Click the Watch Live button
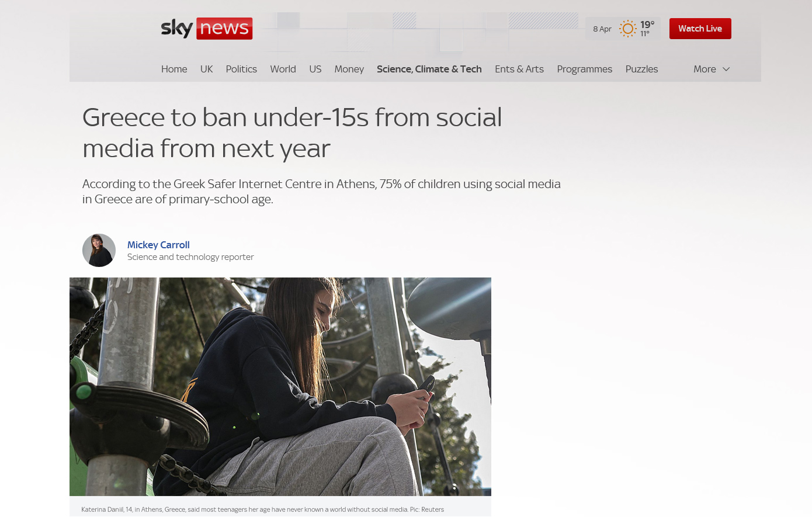 click(x=700, y=29)
